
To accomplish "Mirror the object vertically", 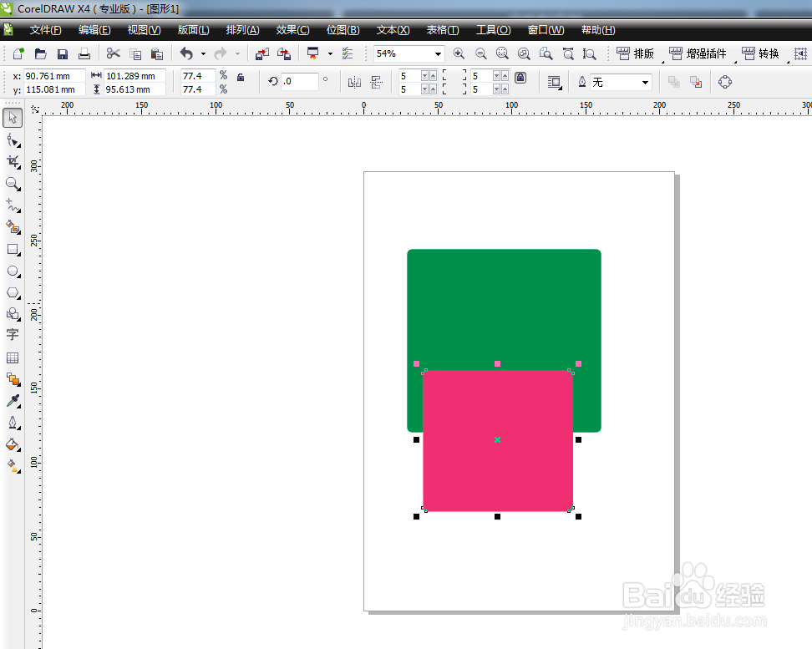I will click(x=377, y=82).
